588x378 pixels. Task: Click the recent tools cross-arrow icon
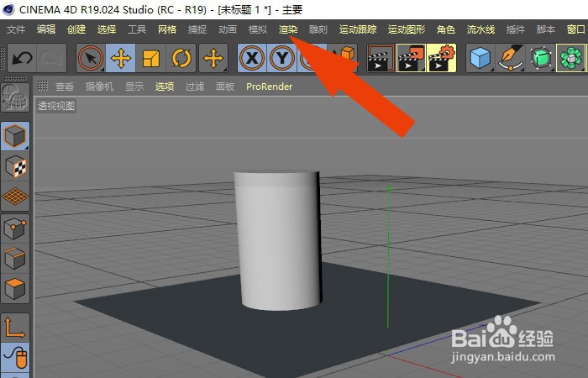pos(213,58)
